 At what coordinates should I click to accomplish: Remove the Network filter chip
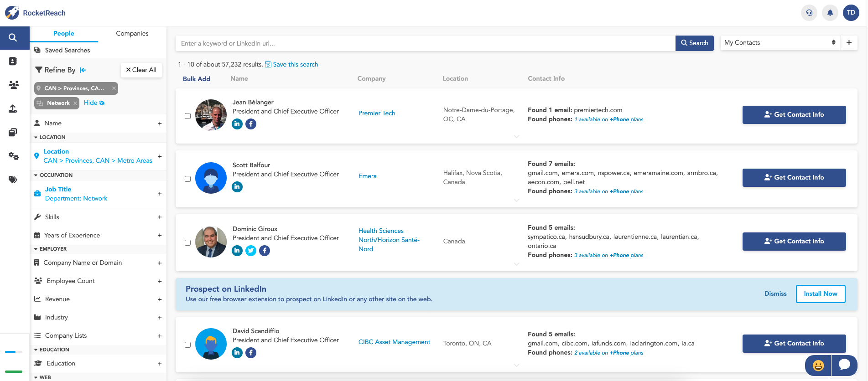[x=75, y=103]
